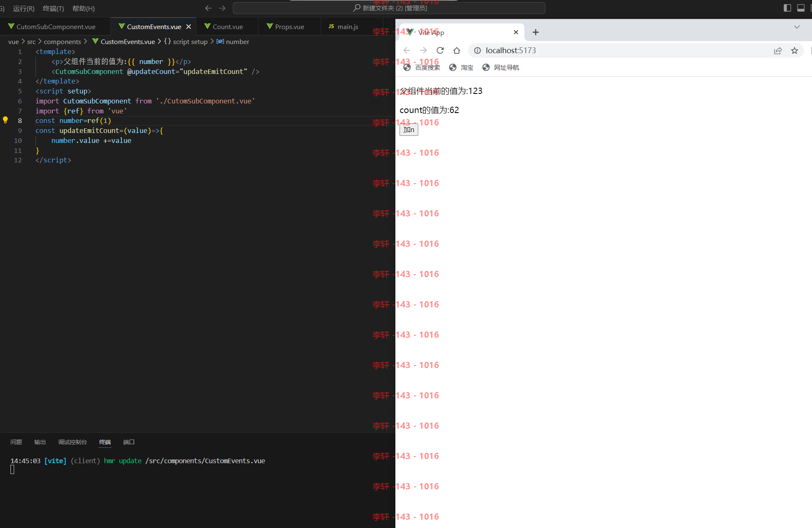812x528 pixels.
Task: Toggle the bottom panel layout icon
Action: pyautogui.click(x=801, y=8)
